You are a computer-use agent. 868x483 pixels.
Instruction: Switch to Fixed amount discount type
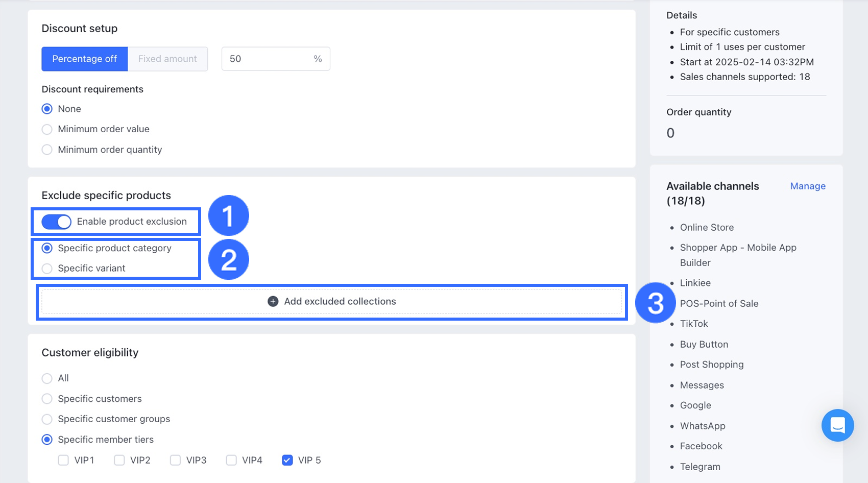[167, 59]
